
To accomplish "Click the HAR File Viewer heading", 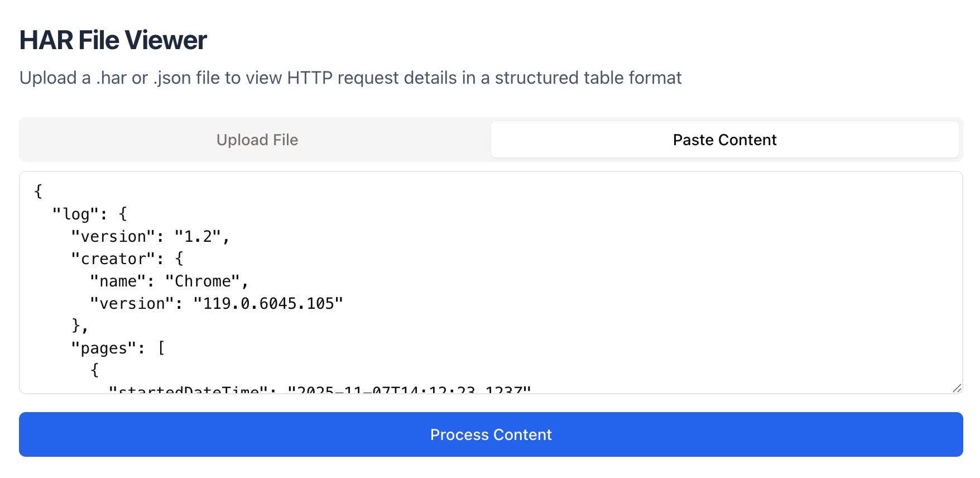I will point(113,39).
